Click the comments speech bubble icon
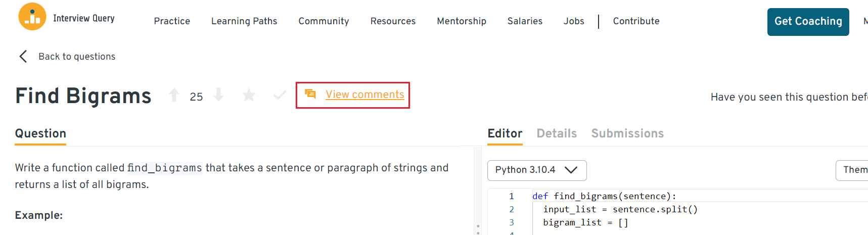Viewport: 868px width, 235px height. click(310, 94)
